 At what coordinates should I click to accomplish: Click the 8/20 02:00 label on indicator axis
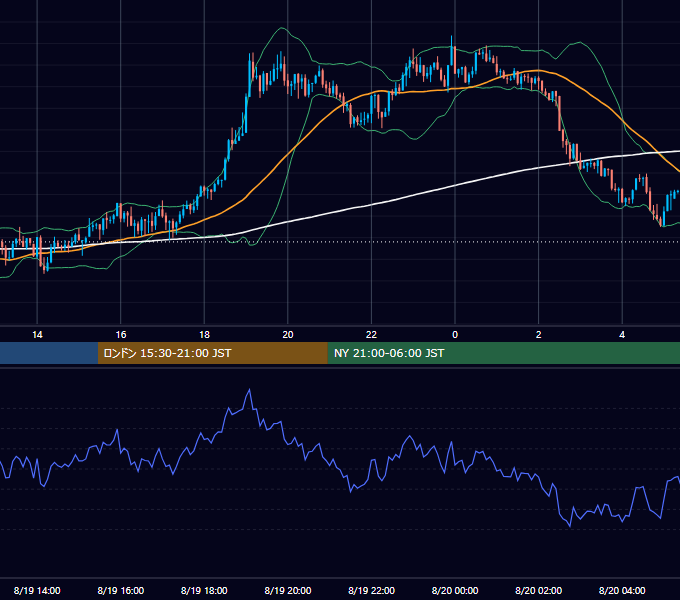[x=539, y=590]
